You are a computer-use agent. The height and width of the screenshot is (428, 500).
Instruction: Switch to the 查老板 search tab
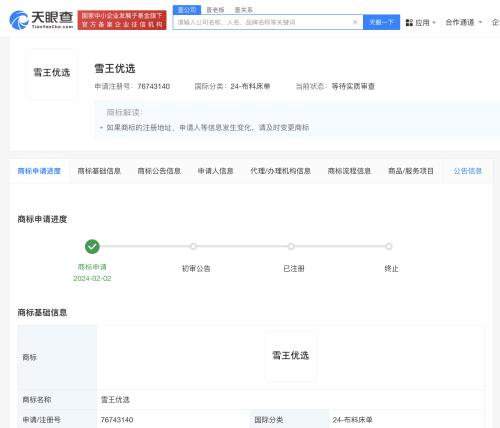[215, 10]
